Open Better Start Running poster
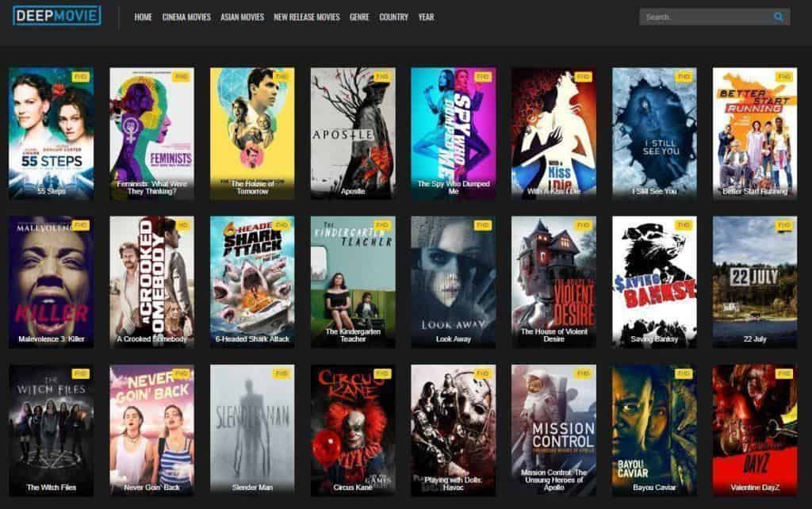Screen dimensions: 812x509 755,133
